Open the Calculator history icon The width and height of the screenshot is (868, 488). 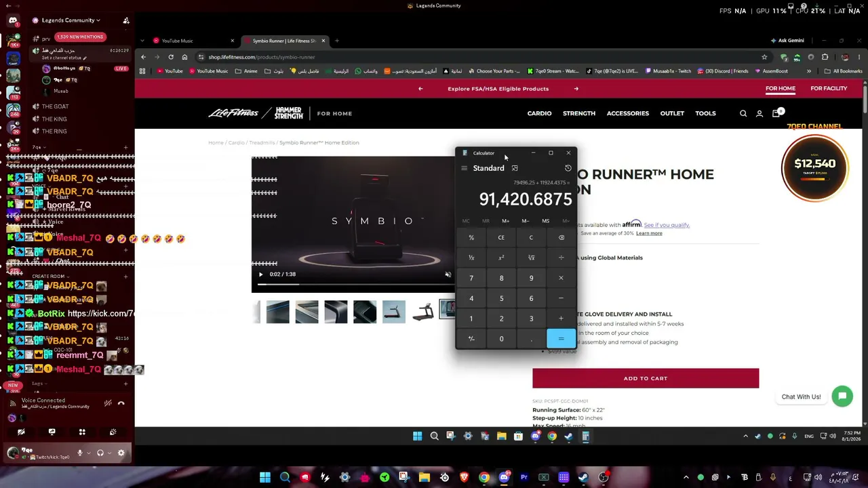[568, 168]
